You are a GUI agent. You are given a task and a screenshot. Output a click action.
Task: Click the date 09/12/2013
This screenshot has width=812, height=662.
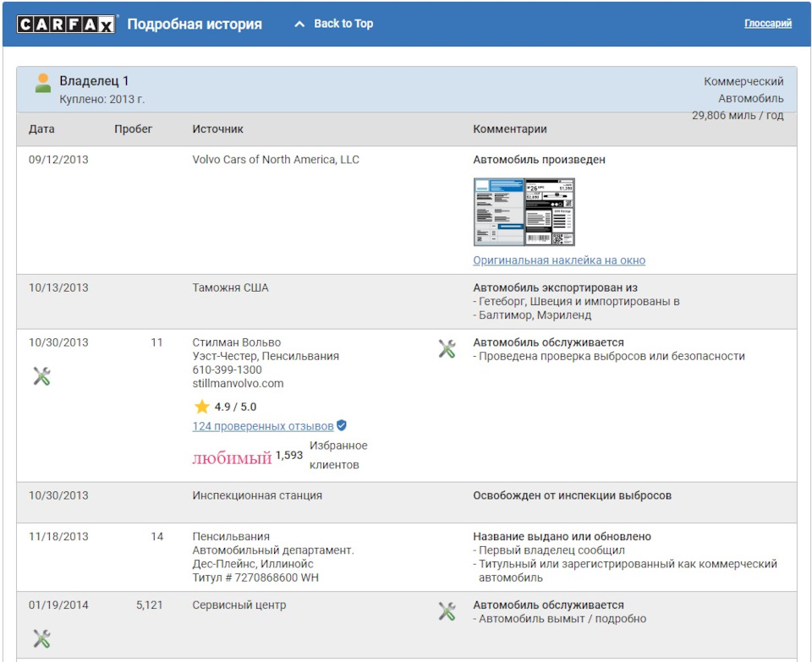[x=58, y=160]
